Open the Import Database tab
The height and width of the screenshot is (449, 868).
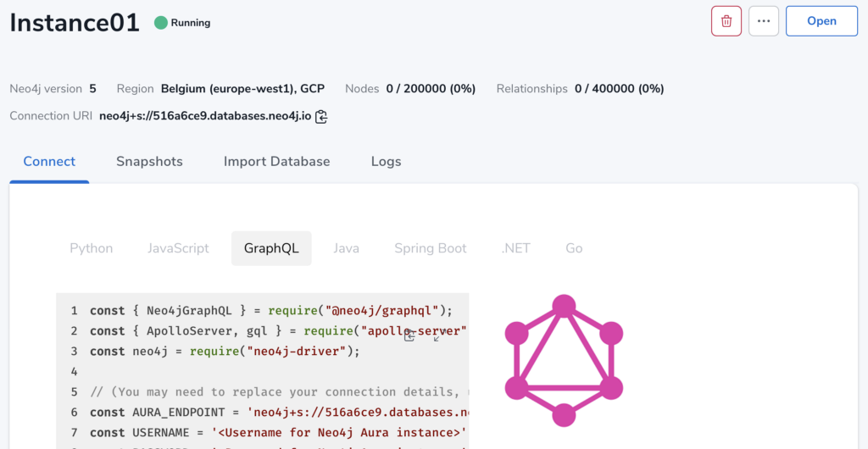click(x=277, y=162)
